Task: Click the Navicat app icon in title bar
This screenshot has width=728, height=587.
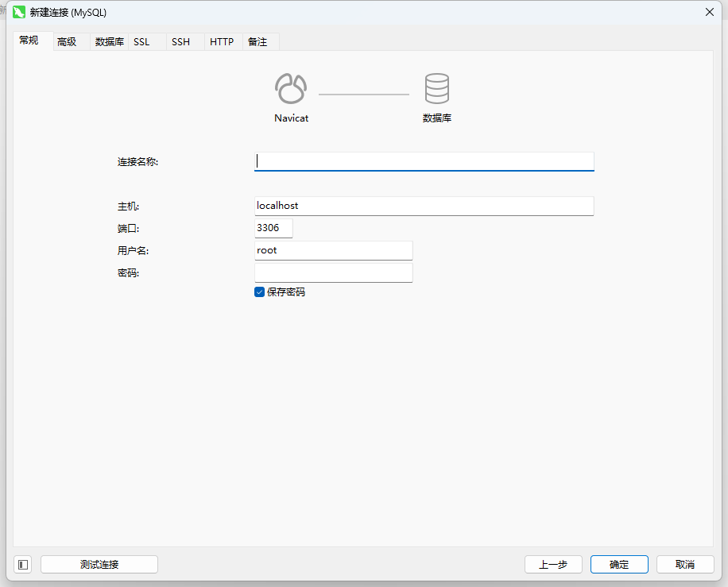Action: 19,12
